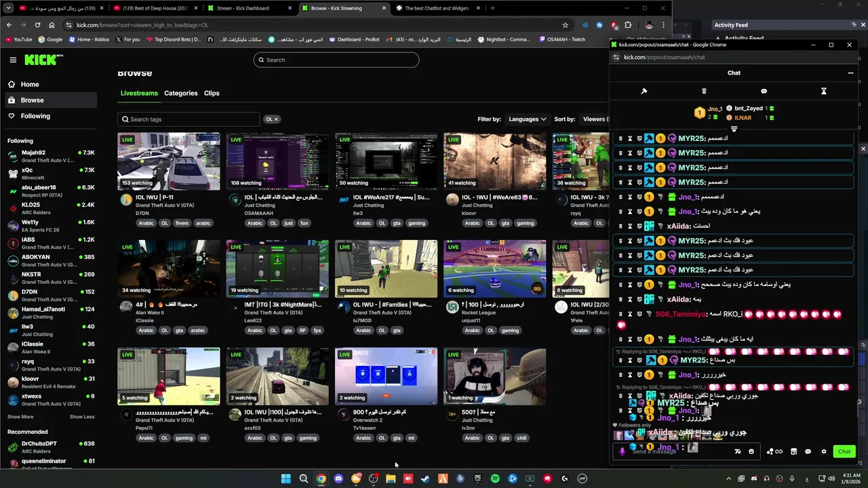Open the Viewers sort dropdown
Image resolution: width=868 pixels, height=488 pixels.
[x=595, y=119]
